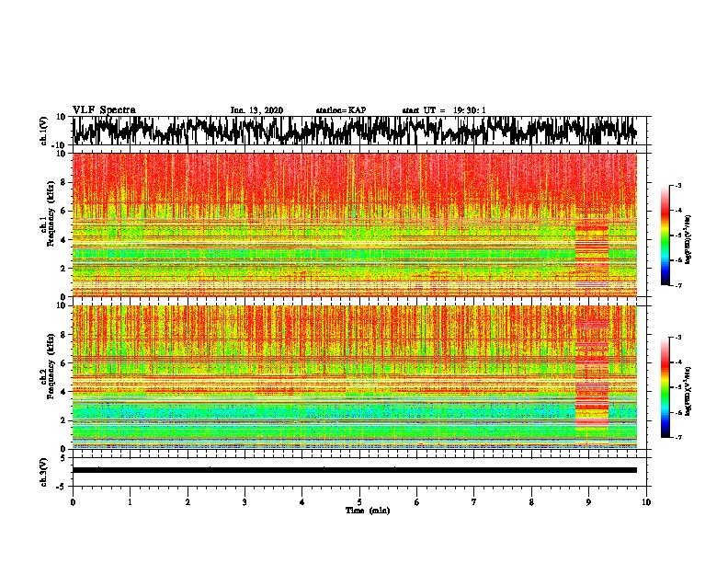Click the ch.1 voltage waveform trace
Screen dimensions: 728x563
(x=354, y=131)
